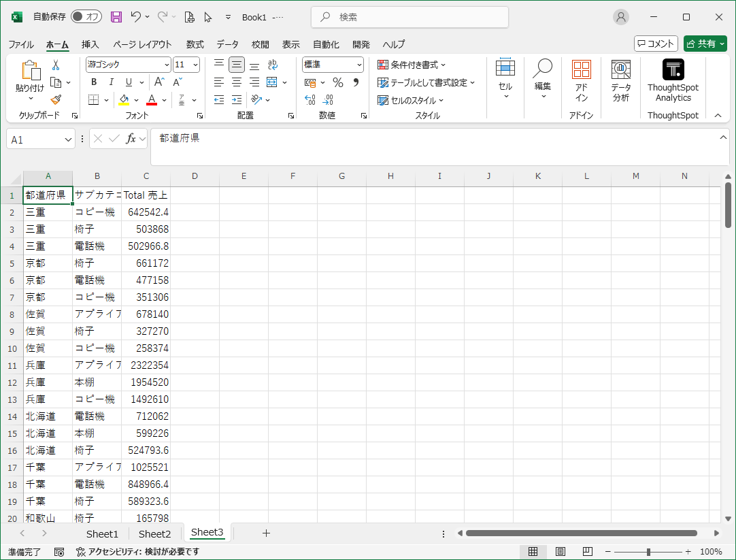Add a new sheet with plus icon
The height and width of the screenshot is (560, 736).
click(266, 533)
